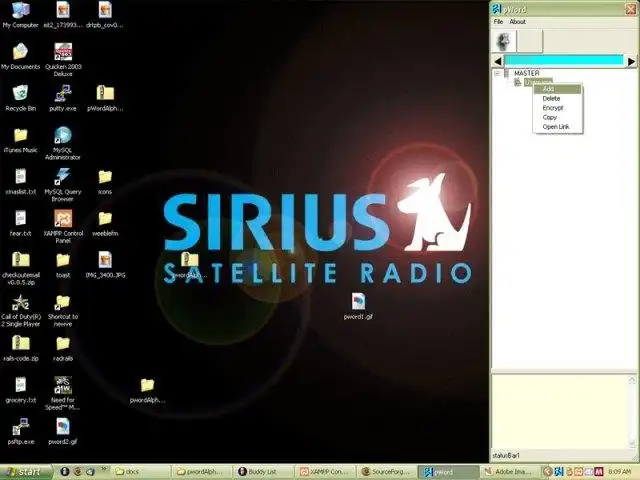Viewport: 640px width, 480px height.
Task: Switch to the SourceForg... taskbar button
Action: pos(386,472)
